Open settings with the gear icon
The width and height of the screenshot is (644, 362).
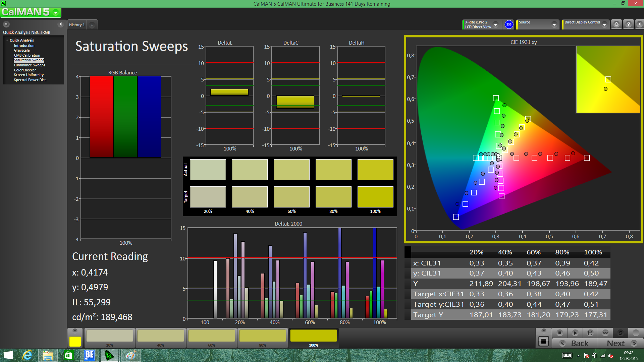coord(616,24)
